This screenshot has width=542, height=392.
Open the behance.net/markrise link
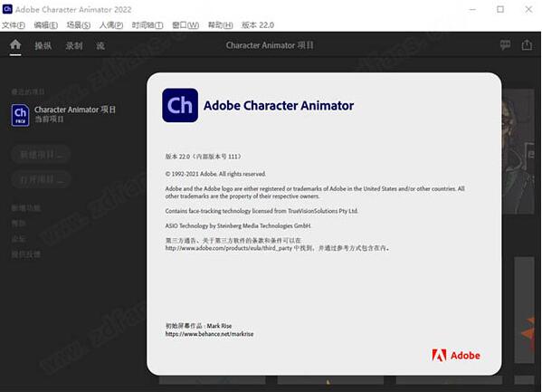[209, 334]
